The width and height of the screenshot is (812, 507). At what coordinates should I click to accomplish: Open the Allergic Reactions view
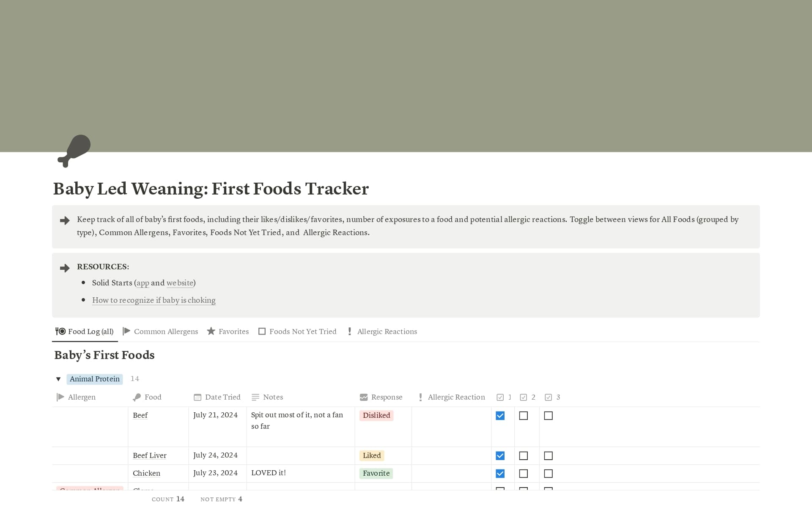pos(387,332)
